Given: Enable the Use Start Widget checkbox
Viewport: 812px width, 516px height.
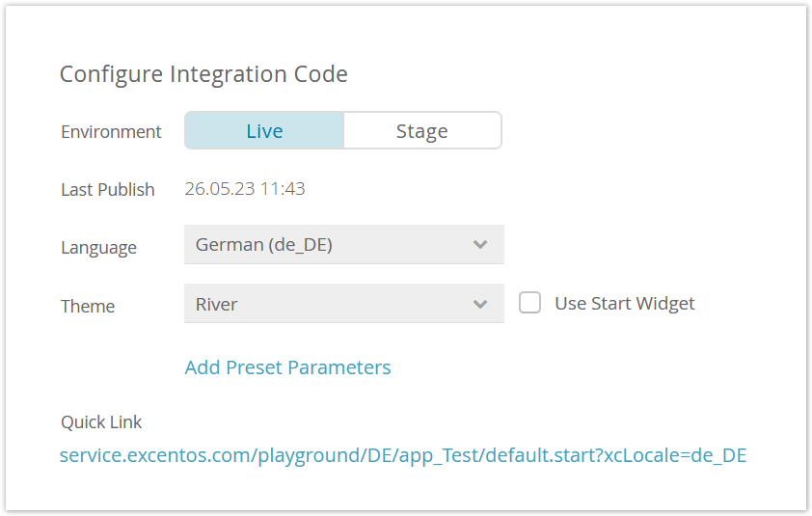Looking at the screenshot, I should (529, 303).
